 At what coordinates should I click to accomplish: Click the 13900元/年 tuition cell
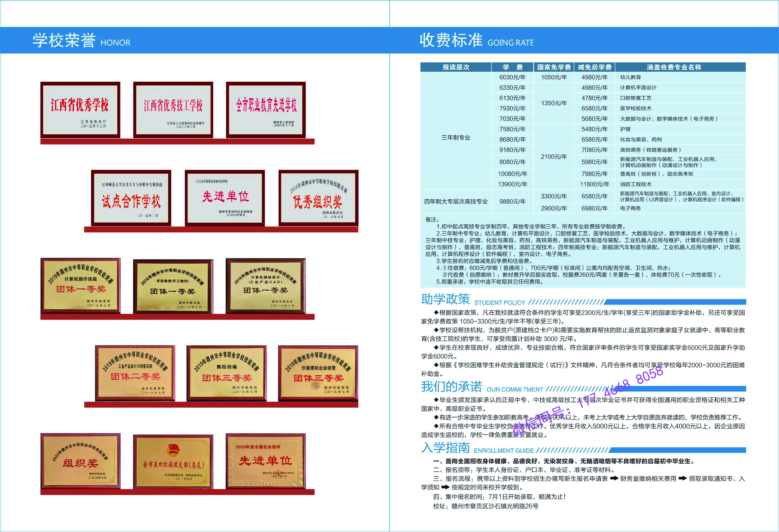pos(512,184)
